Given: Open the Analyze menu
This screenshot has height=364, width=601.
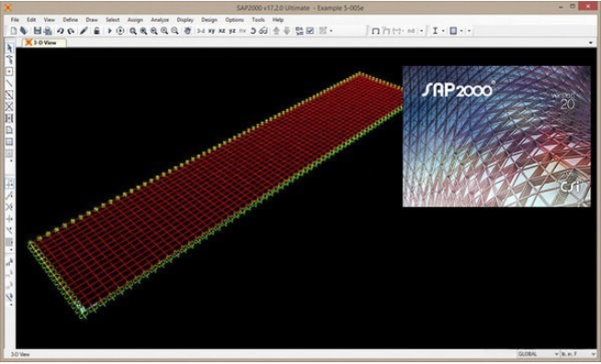Looking at the screenshot, I should tap(160, 19).
